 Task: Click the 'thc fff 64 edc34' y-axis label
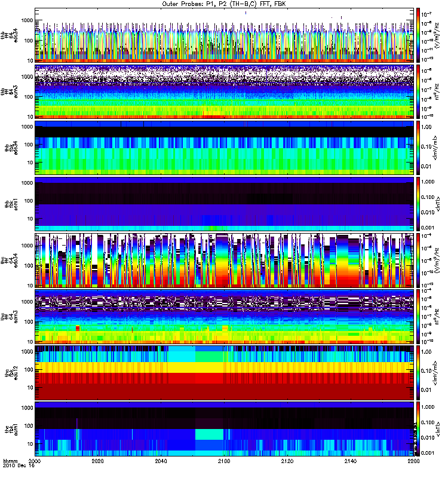(x=9, y=261)
